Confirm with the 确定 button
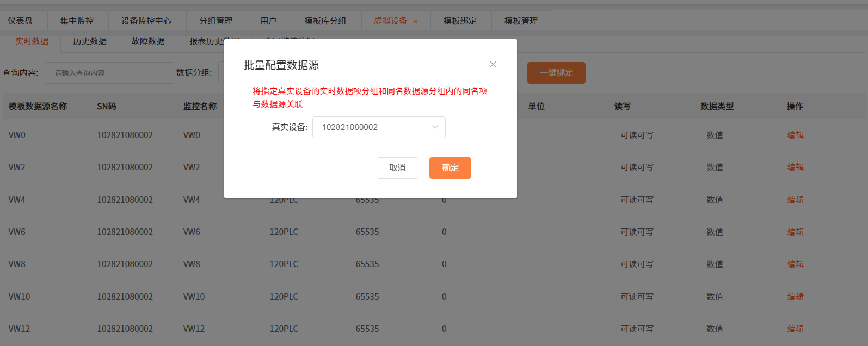The height and width of the screenshot is (346, 868). coord(450,168)
